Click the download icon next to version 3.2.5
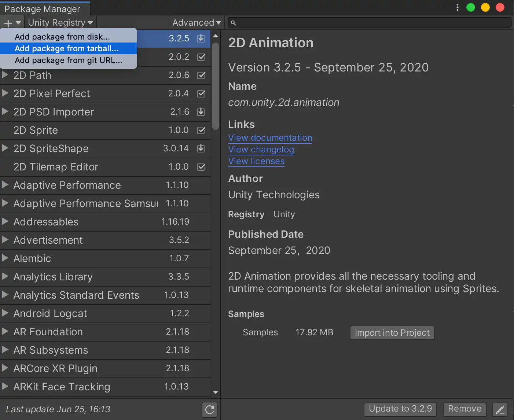The width and height of the screenshot is (514, 420). tap(201, 38)
